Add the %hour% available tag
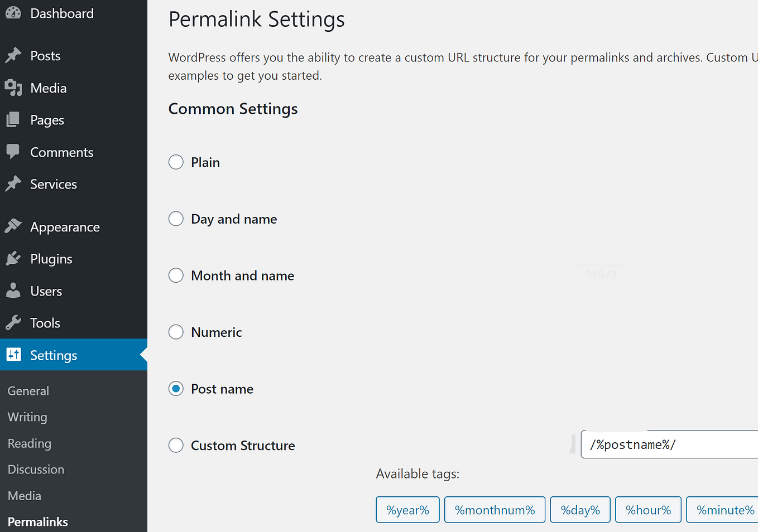The width and height of the screenshot is (758, 532). [648, 510]
